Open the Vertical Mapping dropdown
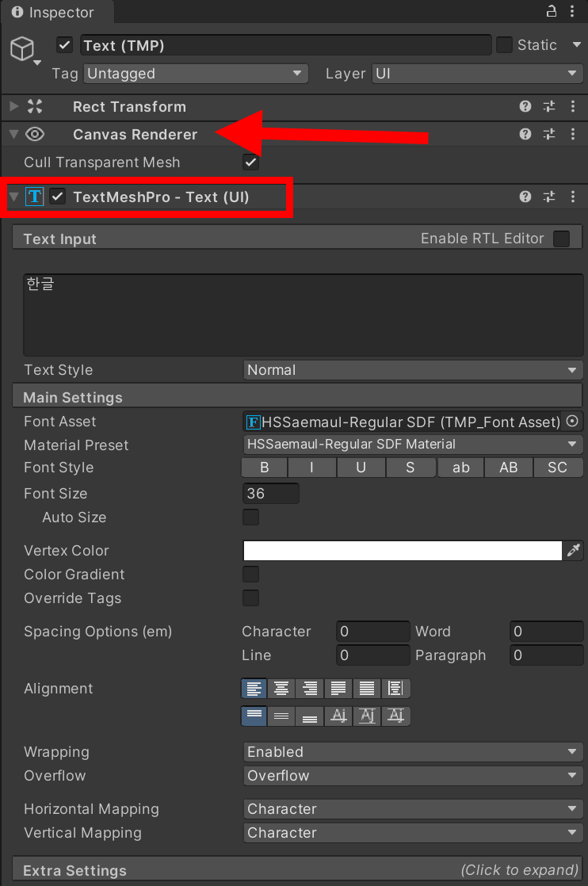Image resolution: width=588 pixels, height=886 pixels. [x=413, y=833]
